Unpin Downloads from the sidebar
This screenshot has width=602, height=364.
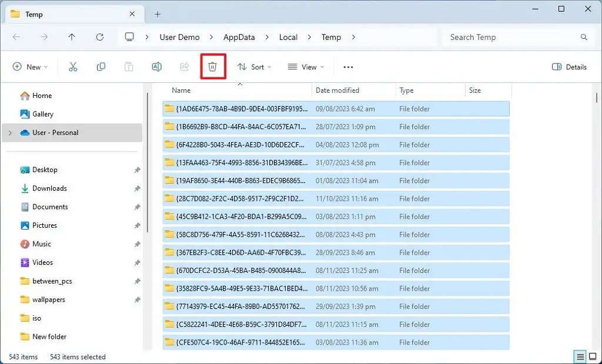point(137,188)
